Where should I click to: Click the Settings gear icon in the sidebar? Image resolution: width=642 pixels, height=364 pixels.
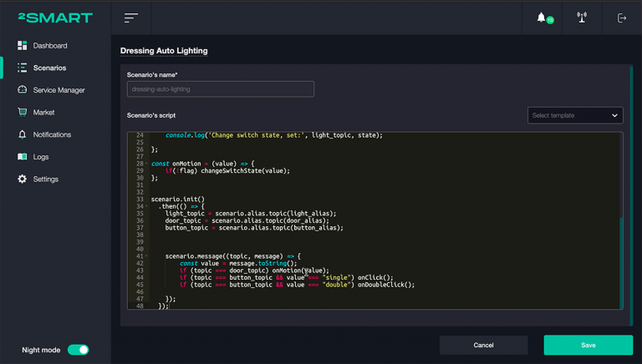pos(23,179)
